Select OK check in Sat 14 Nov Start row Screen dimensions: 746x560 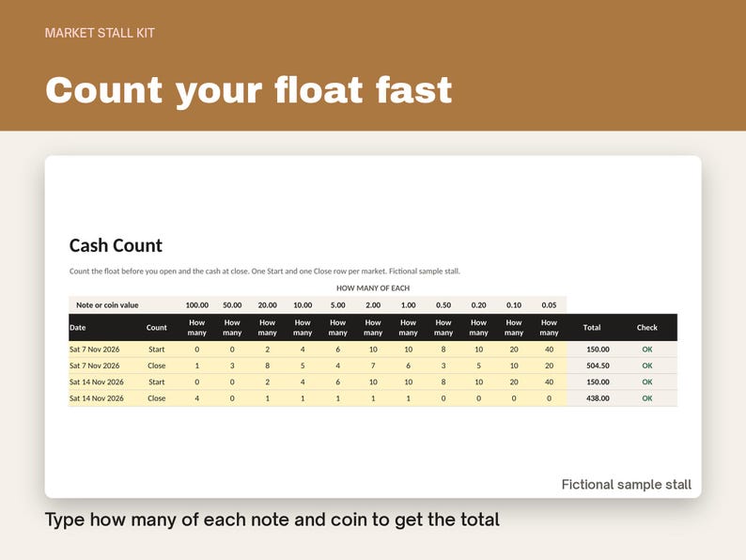click(647, 381)
